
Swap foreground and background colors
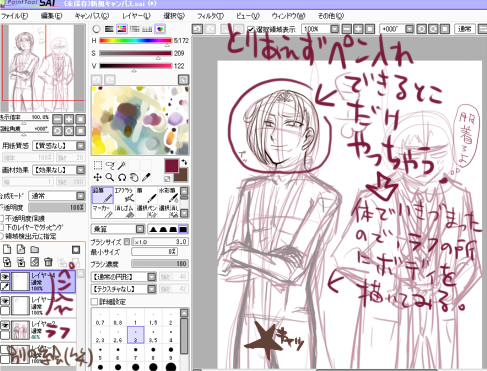pyautogui.click(x=184, y=163)
